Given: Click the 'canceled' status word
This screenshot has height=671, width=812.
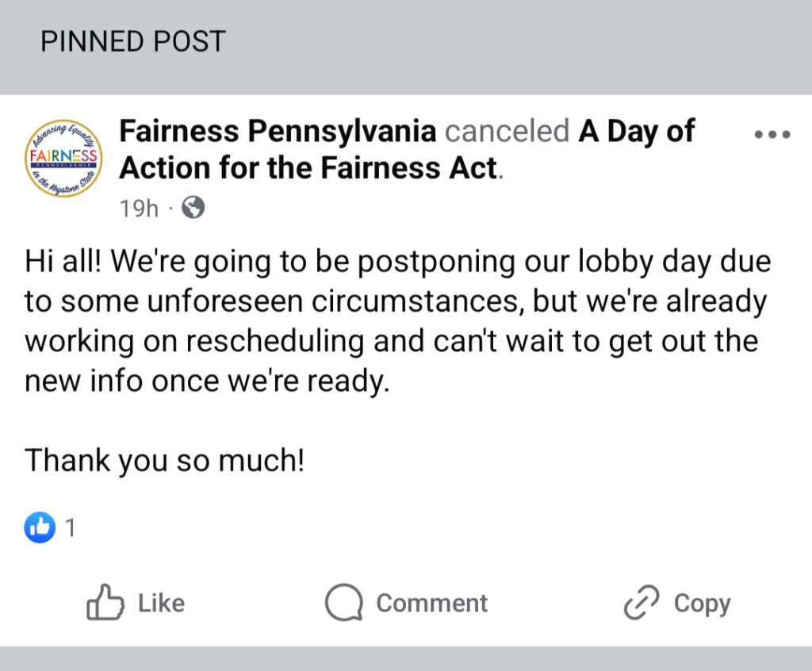Looking at the screenshot, I should click(507, 131).
